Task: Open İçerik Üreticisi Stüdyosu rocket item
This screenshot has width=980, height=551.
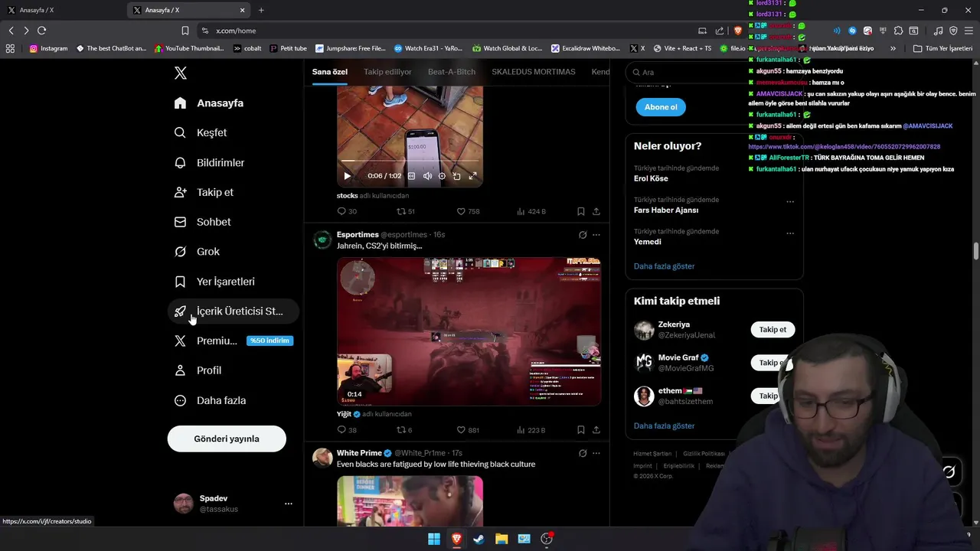Action: (x=233, y=311)
